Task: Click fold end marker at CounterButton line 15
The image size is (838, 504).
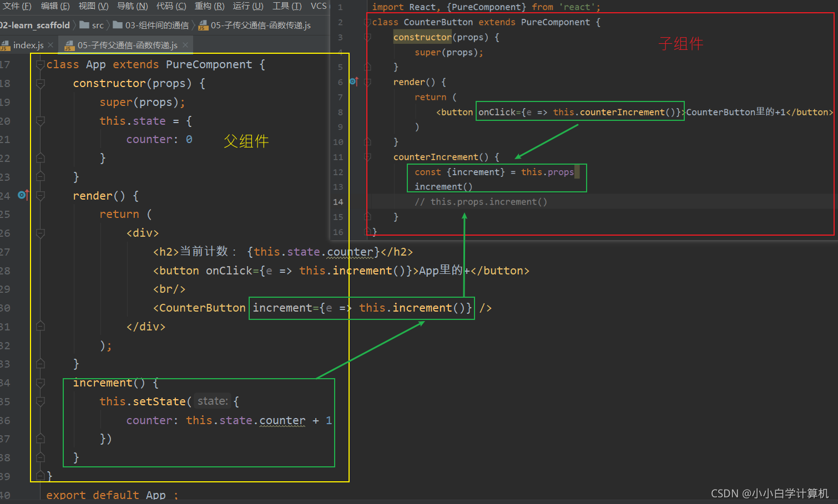Action: pos(367,217)
